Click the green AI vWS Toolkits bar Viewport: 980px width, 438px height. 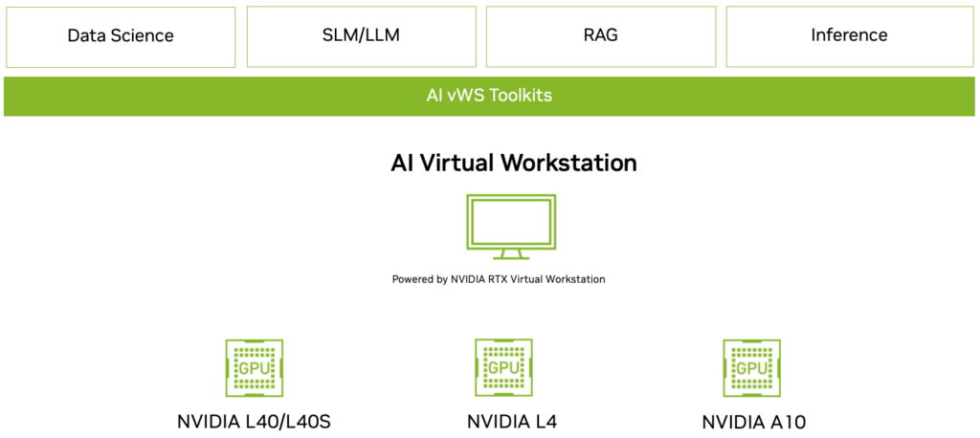[x=489, y=97]
